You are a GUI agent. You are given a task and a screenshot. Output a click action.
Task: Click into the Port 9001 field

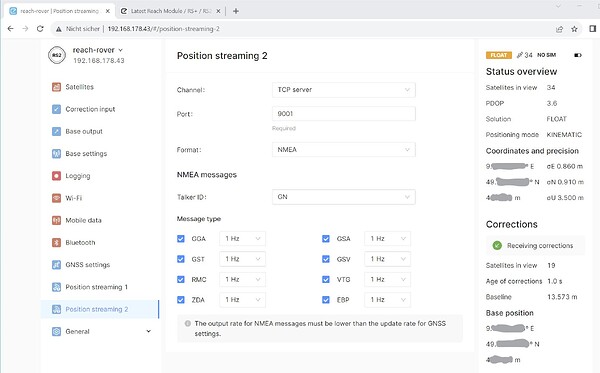344,114
